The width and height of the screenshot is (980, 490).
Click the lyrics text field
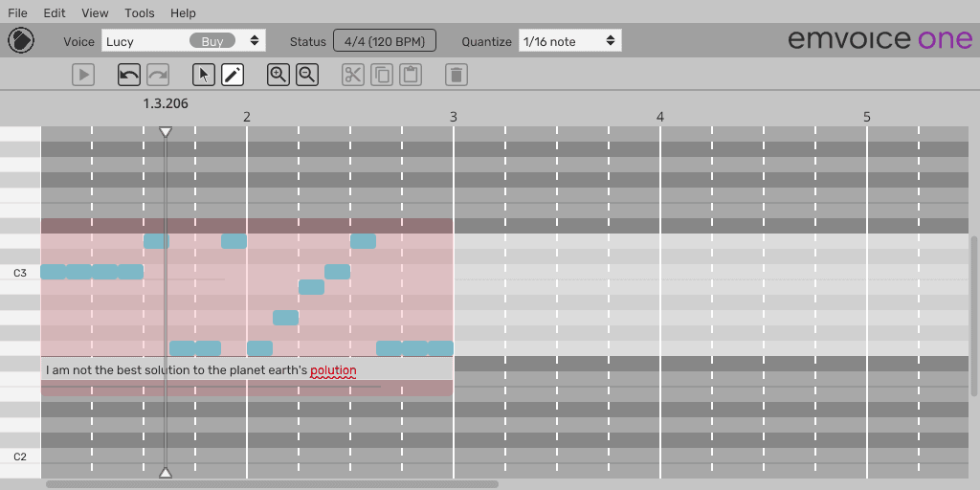[247, 370]
